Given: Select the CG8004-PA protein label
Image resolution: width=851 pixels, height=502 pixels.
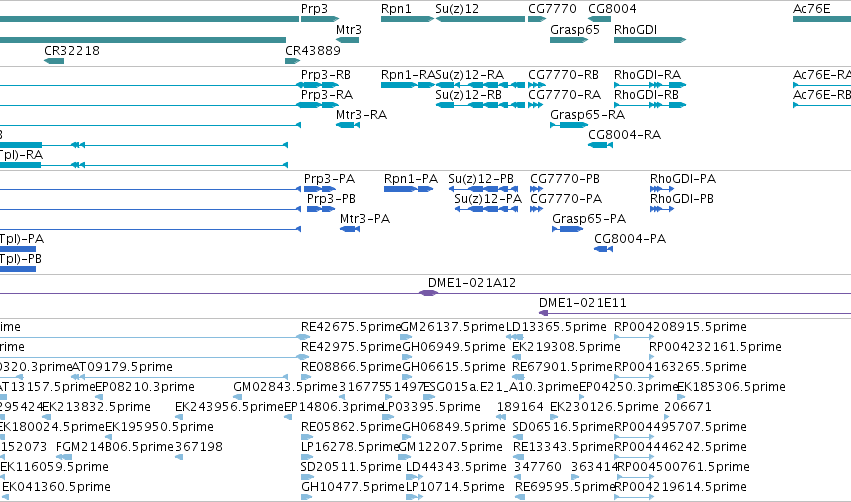Looking at the screenshot, I should click(630, 239).
